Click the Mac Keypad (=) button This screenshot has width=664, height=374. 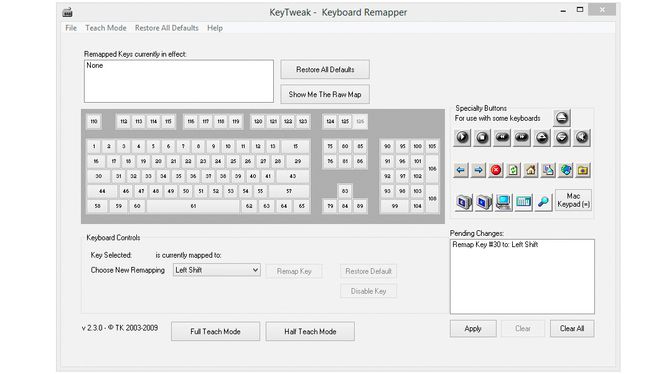[x=573, y=200]
